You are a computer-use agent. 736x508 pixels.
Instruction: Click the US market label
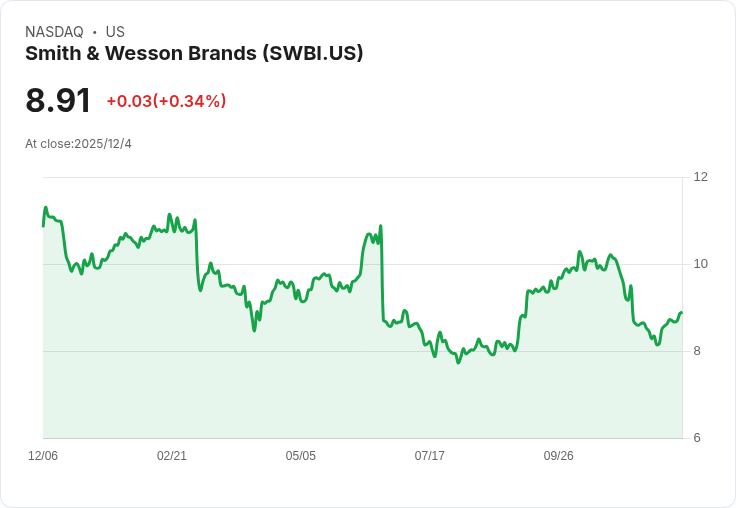(115, 32)
